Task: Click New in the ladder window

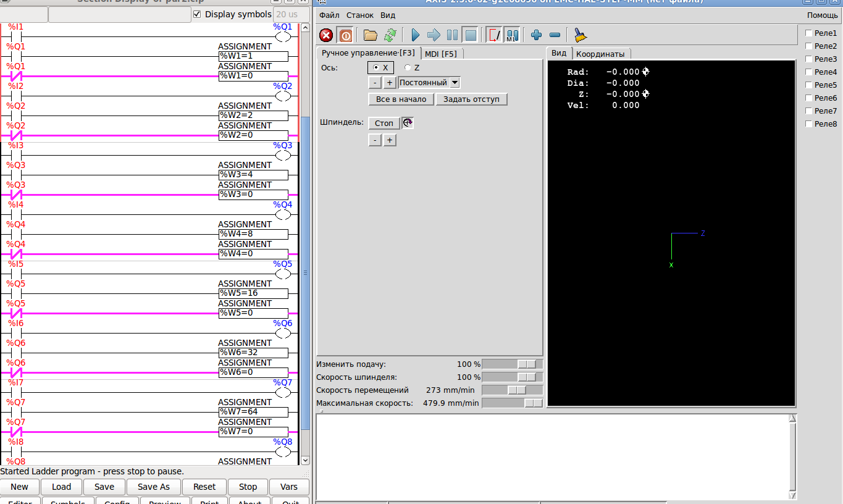Action: tap(20, 487)
